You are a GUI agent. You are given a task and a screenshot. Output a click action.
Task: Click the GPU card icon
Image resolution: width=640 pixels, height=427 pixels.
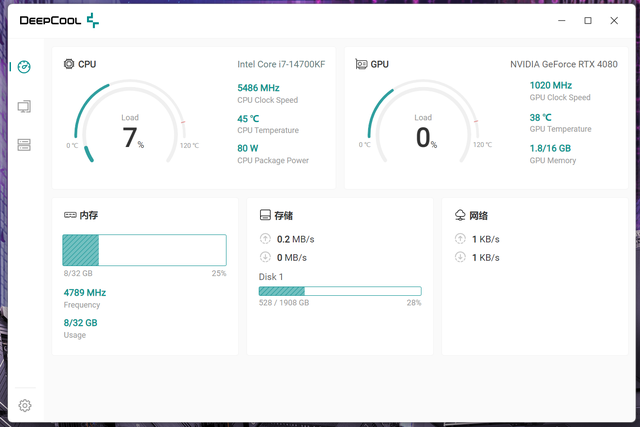[361, 64]
